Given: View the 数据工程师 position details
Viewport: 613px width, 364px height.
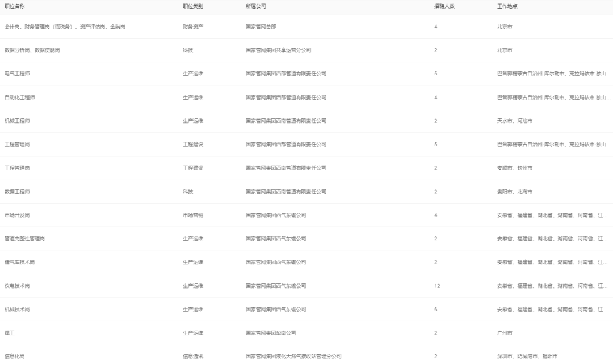Looking at the screenshot, I should tap(17, 192).
